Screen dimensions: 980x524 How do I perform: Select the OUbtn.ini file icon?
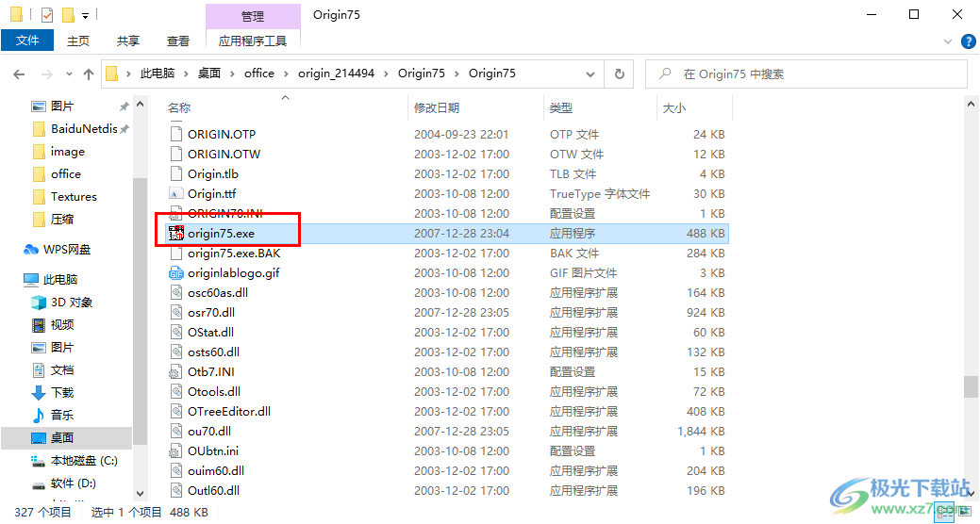[x=176, y=450]
